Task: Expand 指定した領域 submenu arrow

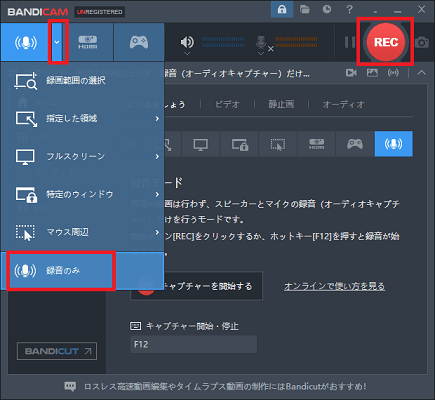Action: pos(157,119)
